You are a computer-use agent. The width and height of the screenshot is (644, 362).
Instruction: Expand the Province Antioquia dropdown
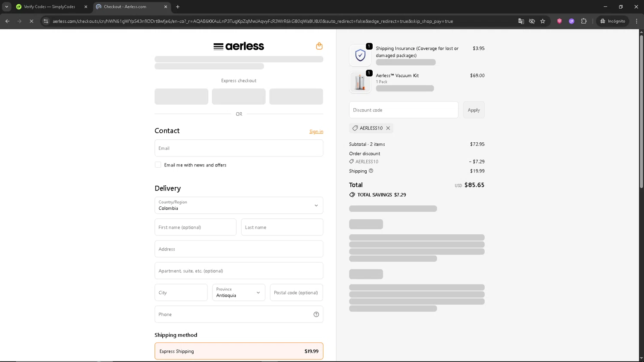tap(239, 293)
